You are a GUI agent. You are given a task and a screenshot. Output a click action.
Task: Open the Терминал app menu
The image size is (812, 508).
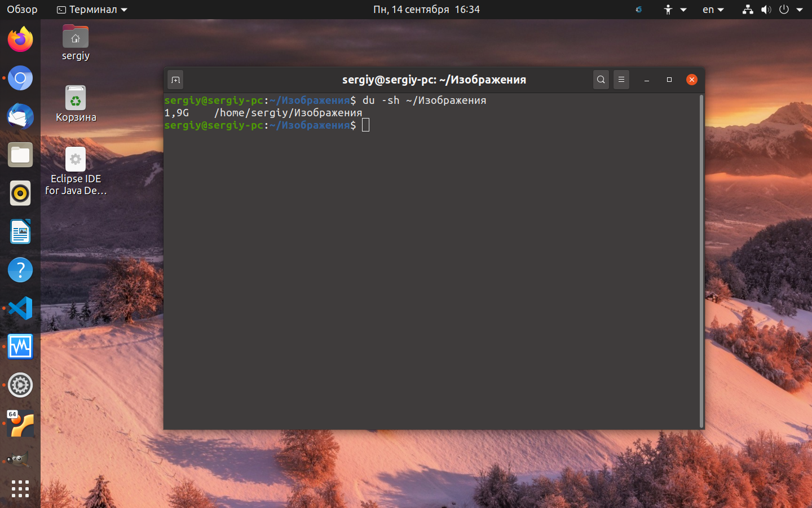click(x=92, y=10)
